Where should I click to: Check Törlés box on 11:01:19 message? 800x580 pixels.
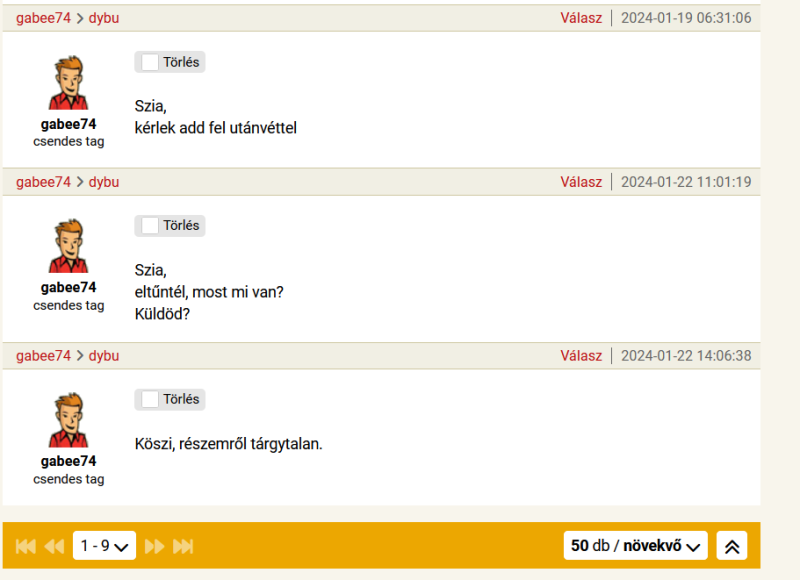click(x=150, y=226)
